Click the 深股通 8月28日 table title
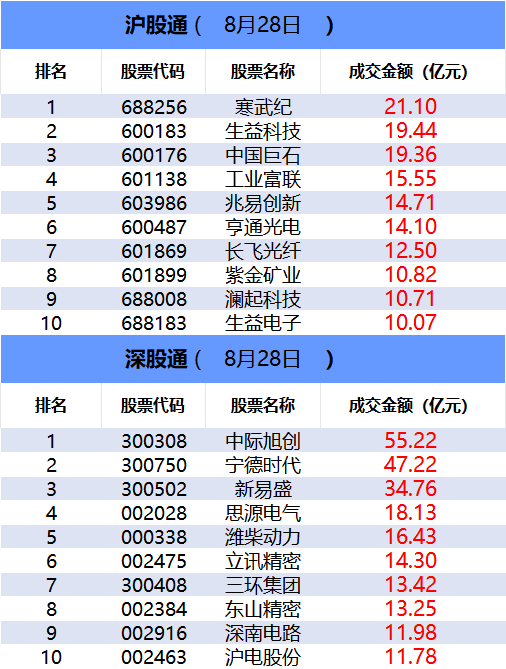The height and width of the screenshot is (669, 506). [x=229, y=359]
